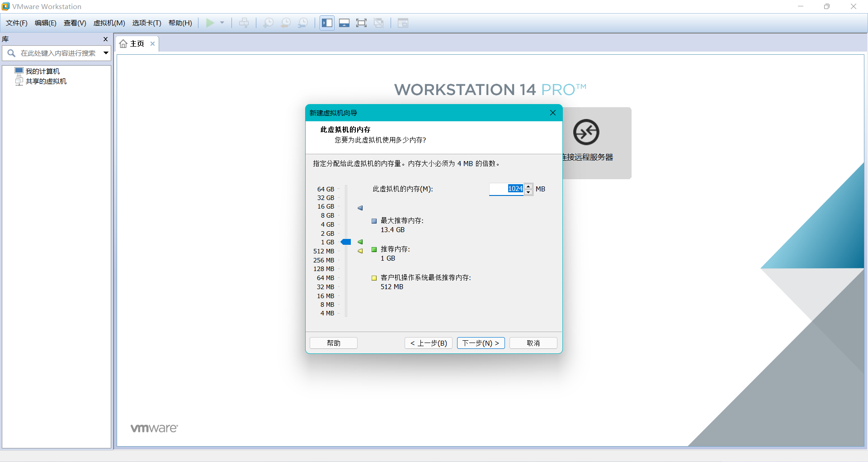Open the power options dropdown arrow beside play
This screenshot has width=868, height=462.
pos(222,23)
